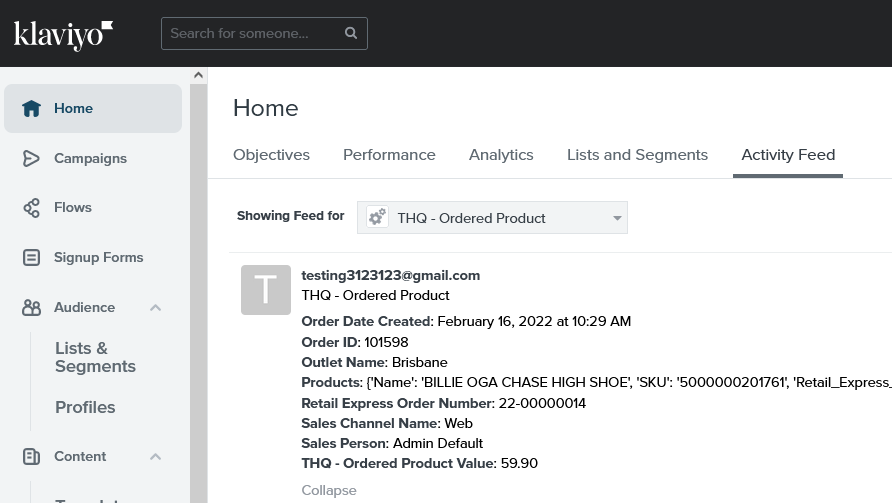Focus the Search for someone field

point(264,34)
